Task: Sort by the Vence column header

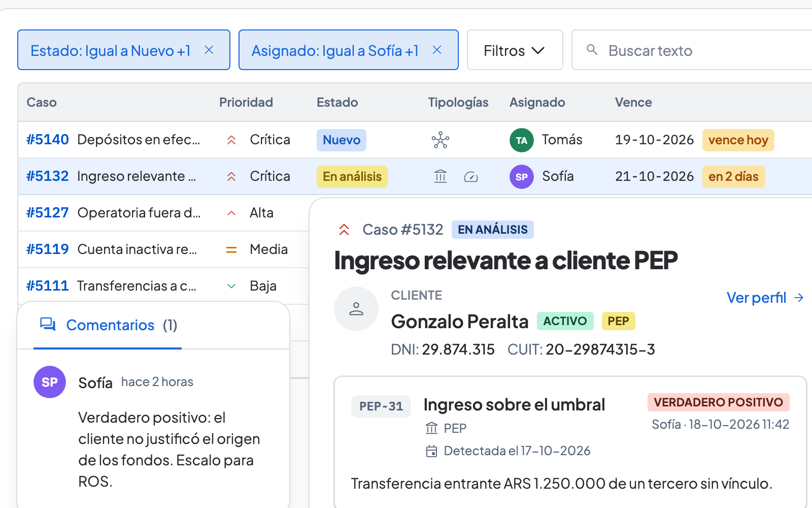Action: (633, 102)
